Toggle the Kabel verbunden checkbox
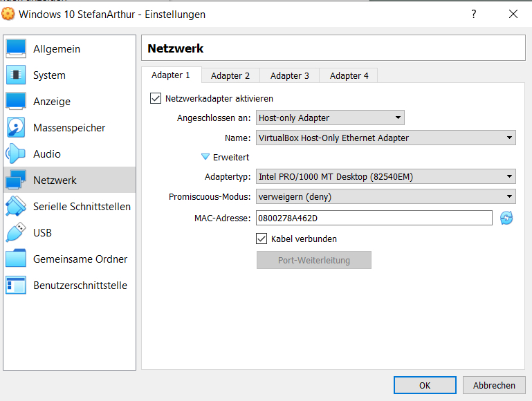 pyautogui.click(x=262, y=239)
